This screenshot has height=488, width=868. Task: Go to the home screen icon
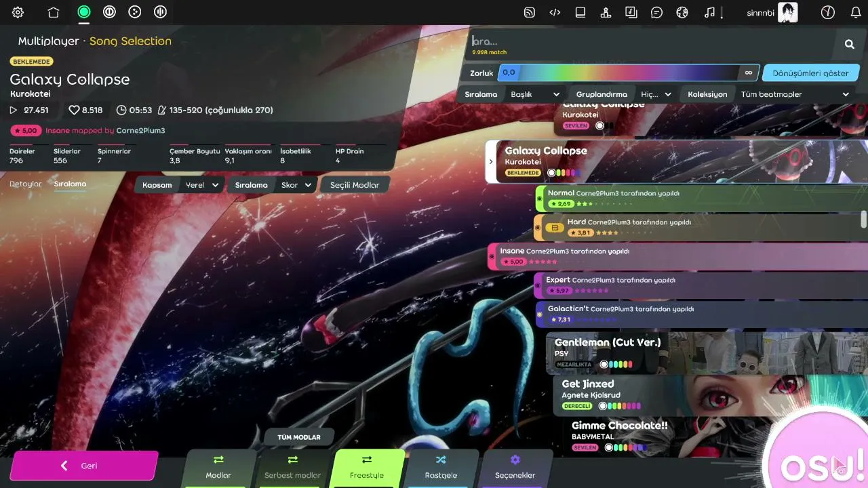coord(54,12)
